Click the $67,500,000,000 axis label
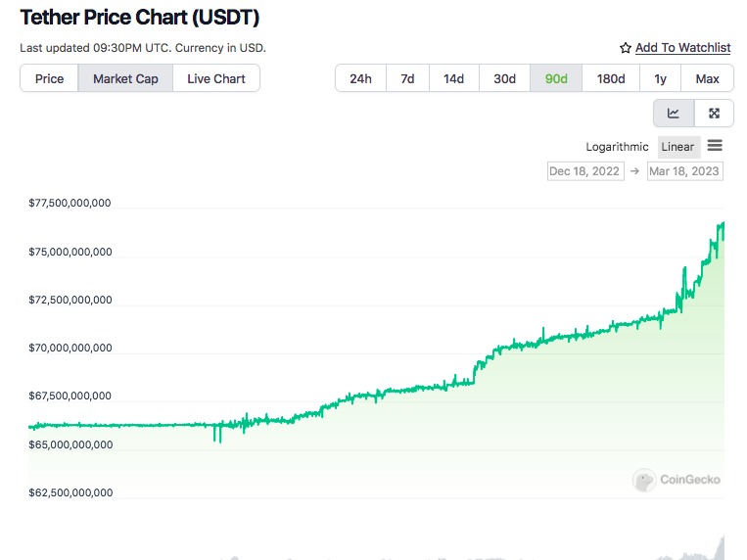 click(70, 397)
